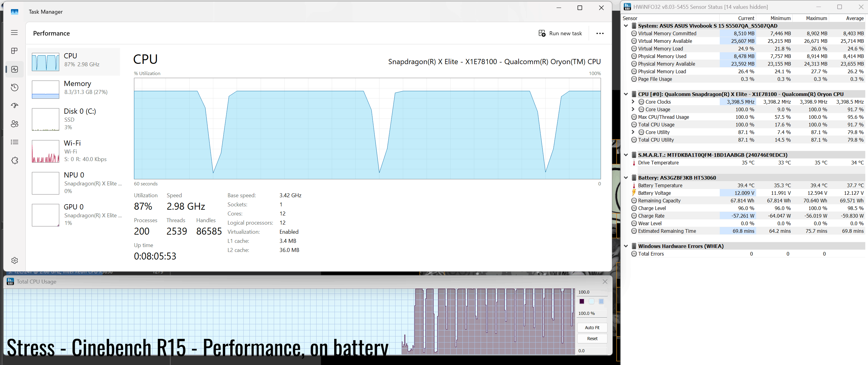Open the Startup apps page icon

click(x=15, y=106)
